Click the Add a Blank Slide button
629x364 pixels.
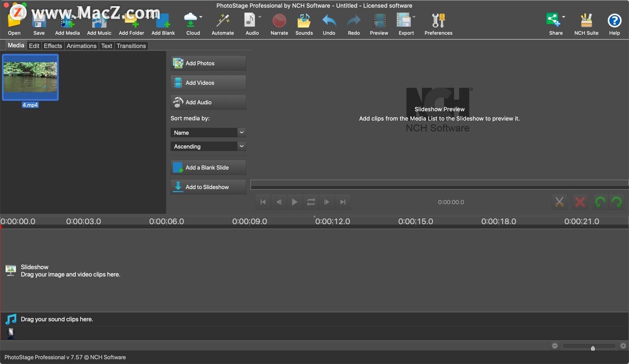click(208, 167)
